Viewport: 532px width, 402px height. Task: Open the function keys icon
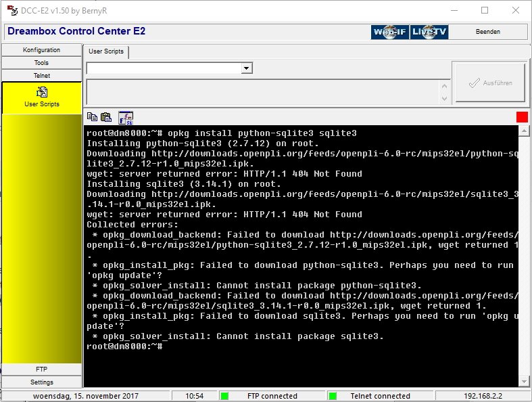(x=126, y=118)
